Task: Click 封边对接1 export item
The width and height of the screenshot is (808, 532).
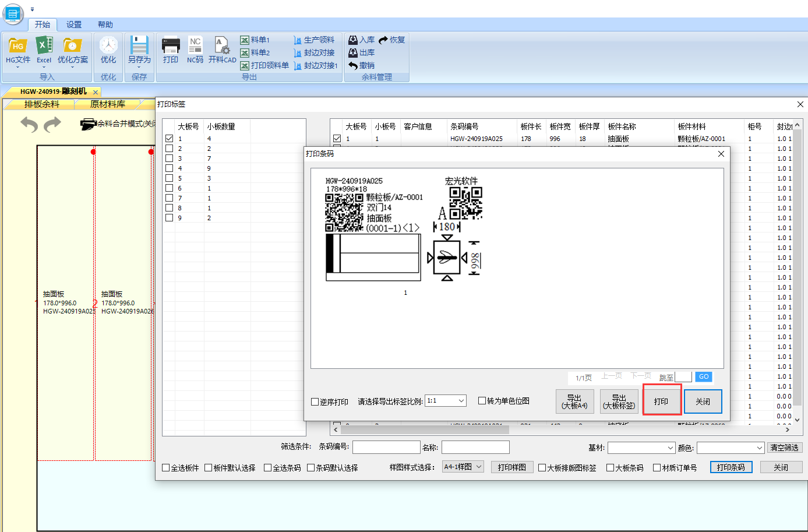Action: click(316, 65)
